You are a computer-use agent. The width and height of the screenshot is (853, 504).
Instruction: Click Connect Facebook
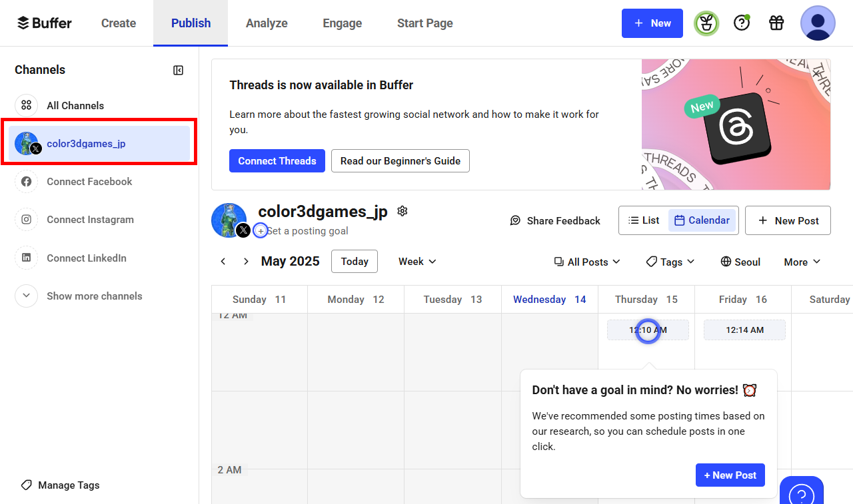point(99,181)
